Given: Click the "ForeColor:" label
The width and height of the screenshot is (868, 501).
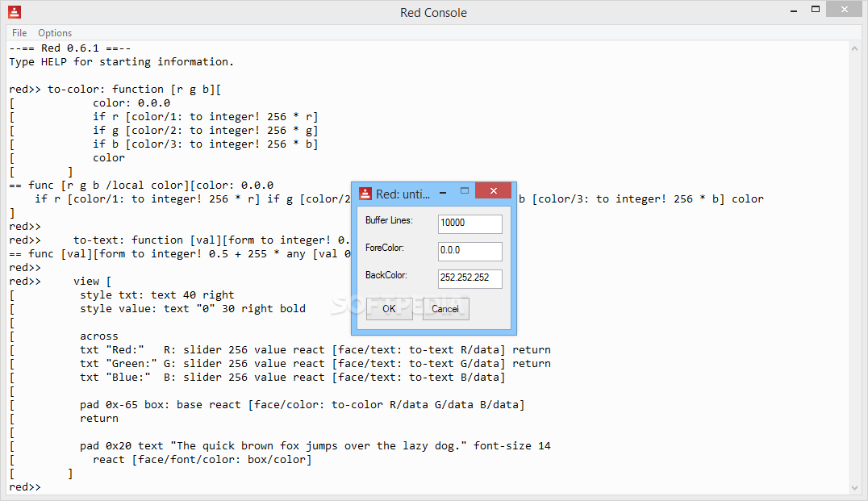Looking at the screenshot, I should point(385,248).
